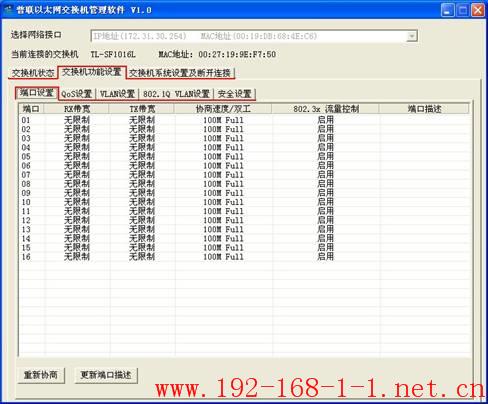488x404 pixels.
Task: Click 启用 flow control of port 16
Action: tap(325, 257)
